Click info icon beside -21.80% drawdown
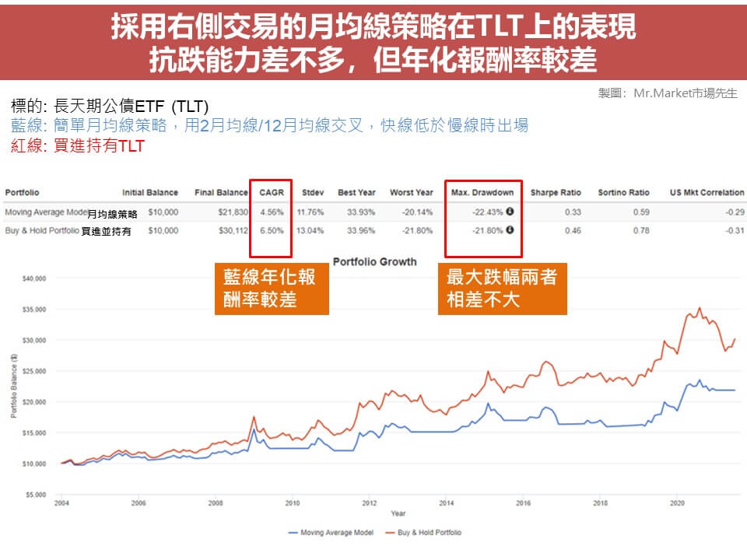 click(x=510, y=230)
